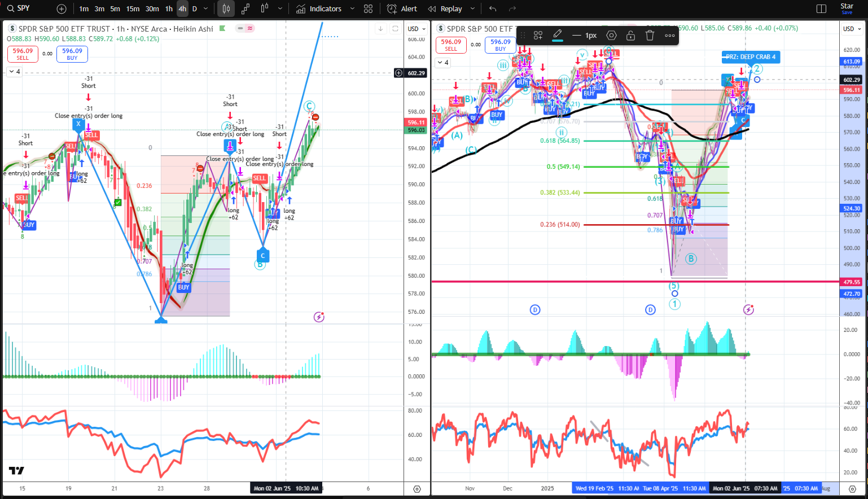This screenshot has height=499, width=868.
Task: Maximize the left chart pane
Action: (396, 29)
